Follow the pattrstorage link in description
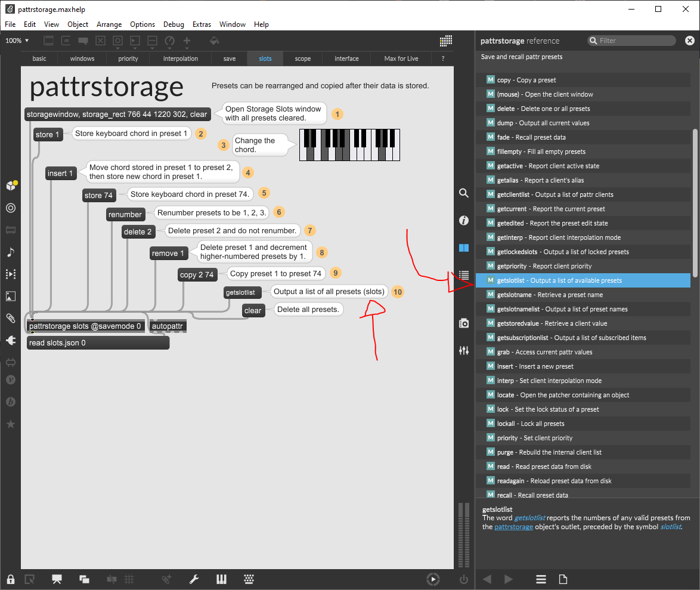The width and height of the screenshot is (700, 590). click(513, 527)
